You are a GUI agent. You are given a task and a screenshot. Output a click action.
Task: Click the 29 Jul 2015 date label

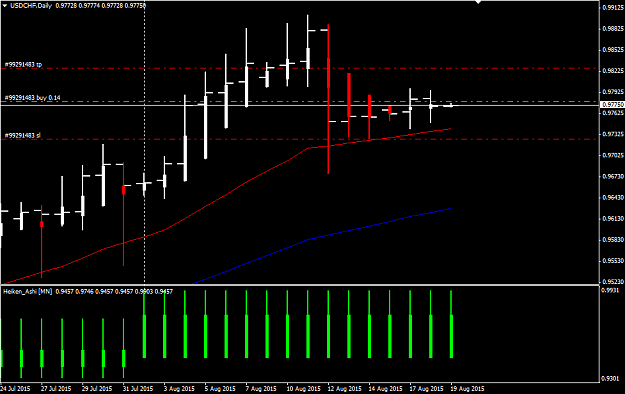coord(97,388)
